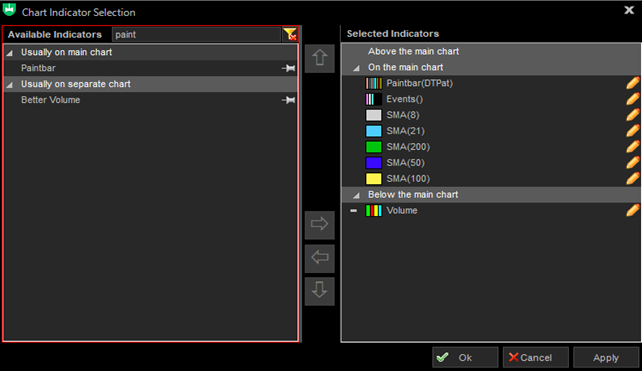Remove indicator using left arrow button
Screen dimensions: 642x371
[x=320, y=258]
